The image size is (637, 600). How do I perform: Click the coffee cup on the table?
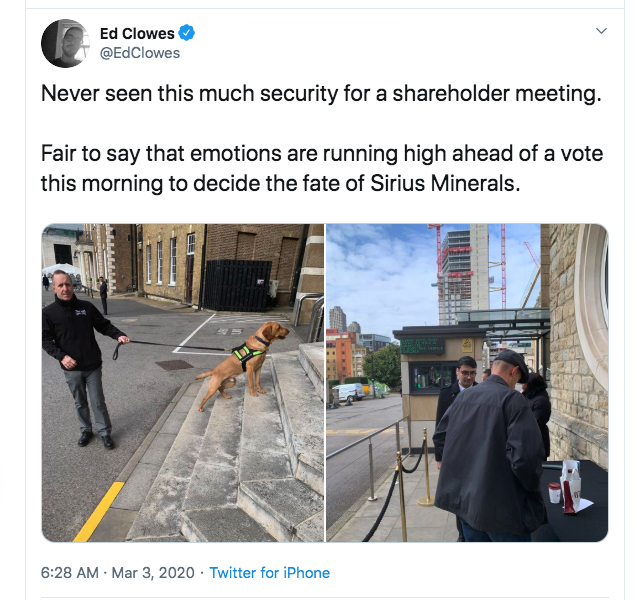coord(555,493)
